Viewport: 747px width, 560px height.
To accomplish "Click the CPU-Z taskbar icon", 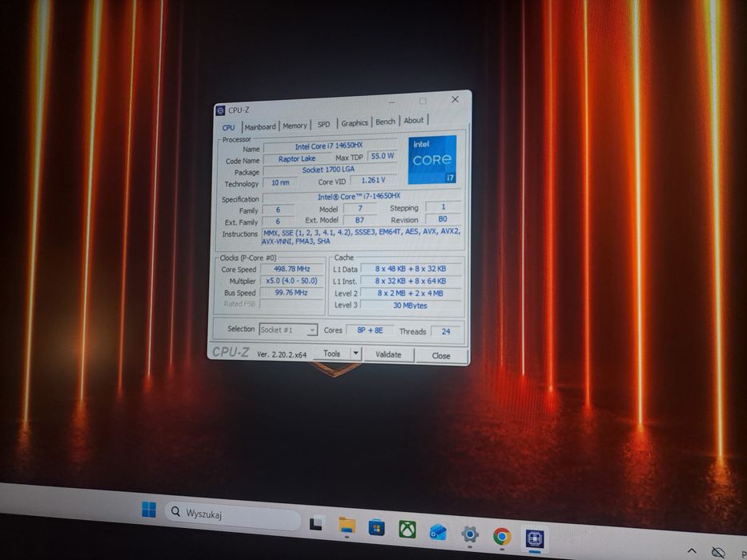I will point(535,539).
